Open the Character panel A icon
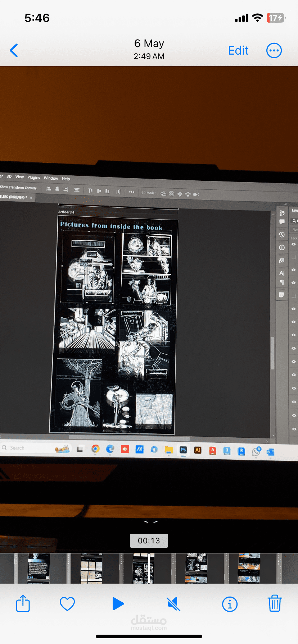Viewport: 298px width, 644px height. coord(281,273)
